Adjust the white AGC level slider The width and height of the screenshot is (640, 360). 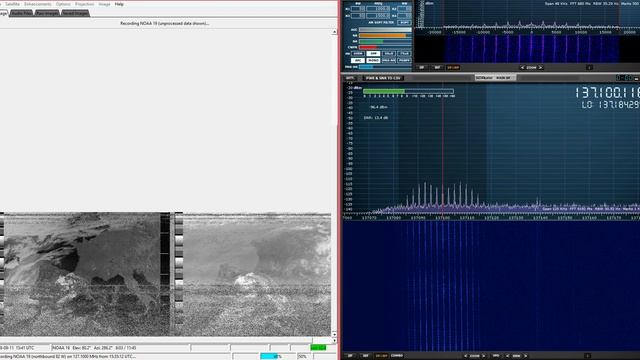385,30
